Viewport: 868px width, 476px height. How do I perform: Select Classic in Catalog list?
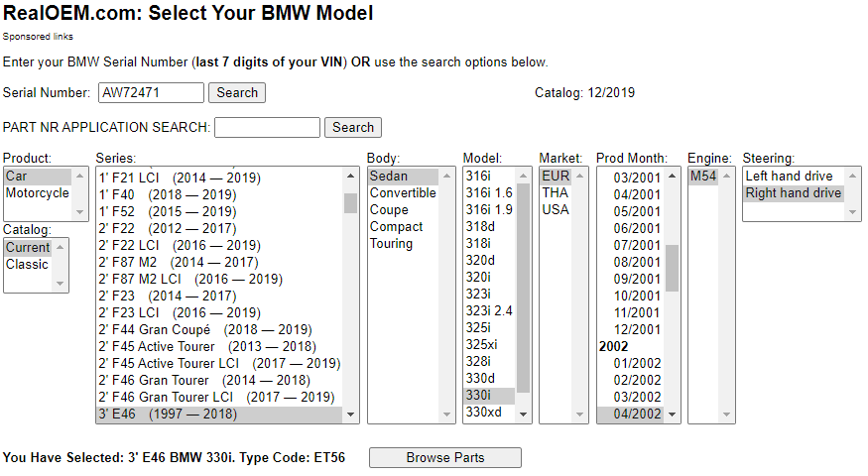pos(28,265)
